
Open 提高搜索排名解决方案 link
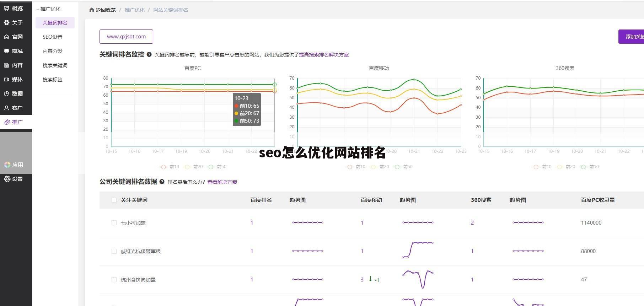(324, 55)
